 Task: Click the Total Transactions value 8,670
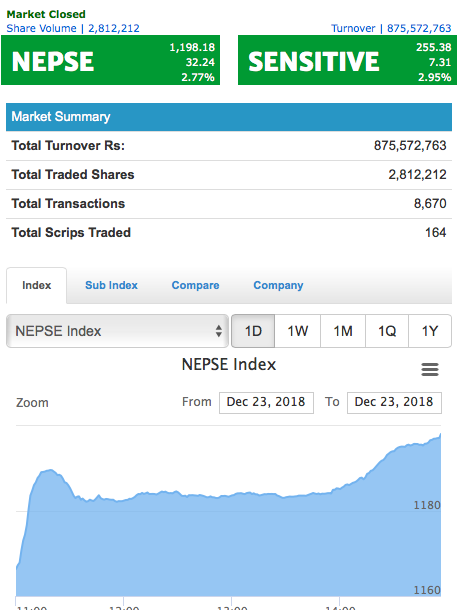tap(430, 203)
